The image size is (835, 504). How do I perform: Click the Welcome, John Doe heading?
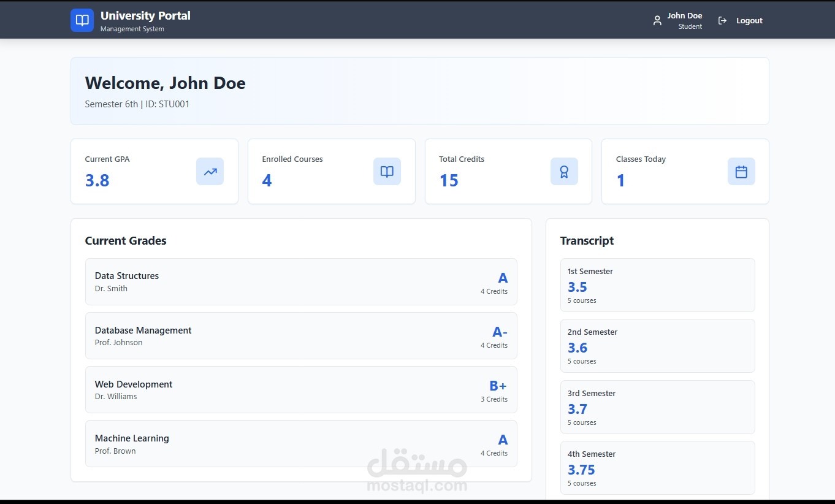coord(165,83)
